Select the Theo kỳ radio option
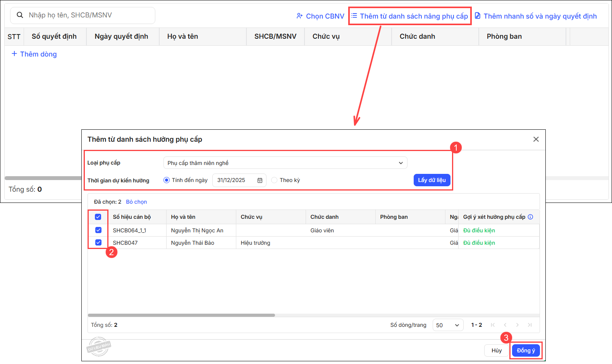Image resolution: width=612 pixels, height=364 pixels. (274, 180)
